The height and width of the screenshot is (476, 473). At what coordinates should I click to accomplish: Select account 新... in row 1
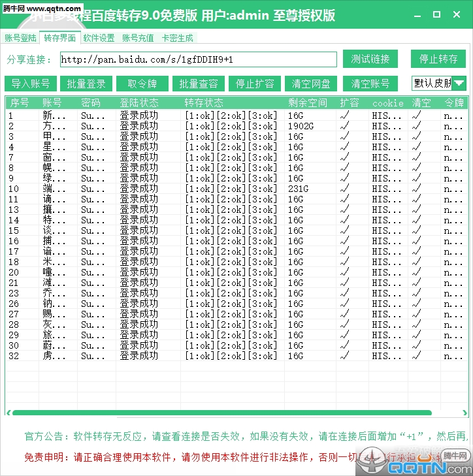pyautogui.click(x=54, y=116)
